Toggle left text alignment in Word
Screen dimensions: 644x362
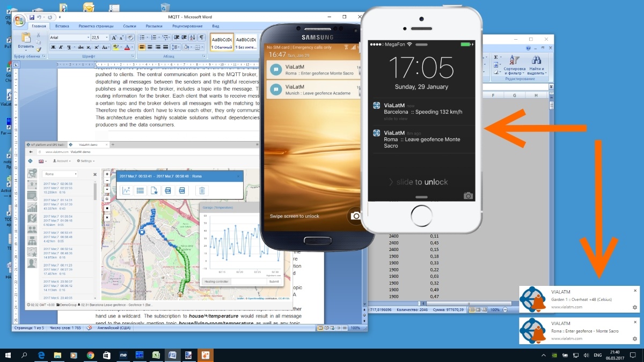click(142, 47)
